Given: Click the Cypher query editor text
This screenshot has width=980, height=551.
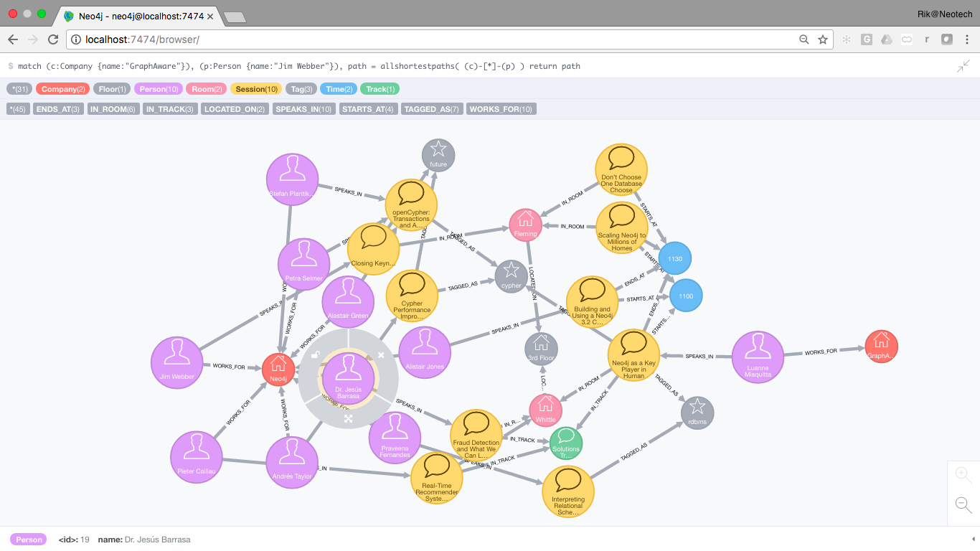Looking at the screenshot, I should point(299,66).
